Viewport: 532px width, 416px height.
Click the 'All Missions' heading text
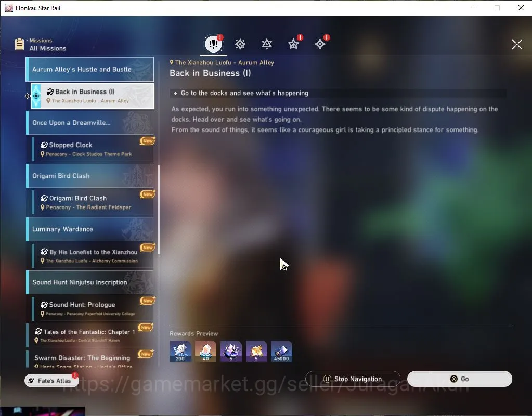pyautogui.click(x=48, y=48)
